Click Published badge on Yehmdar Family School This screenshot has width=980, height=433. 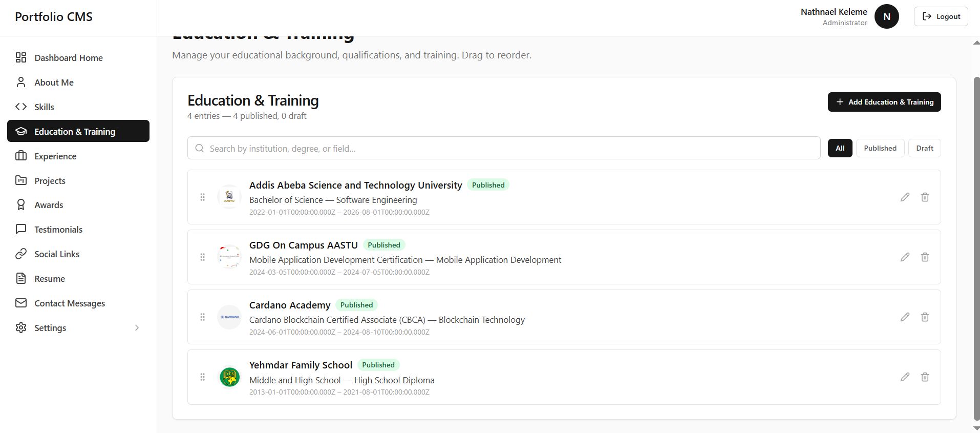[378, 365]
